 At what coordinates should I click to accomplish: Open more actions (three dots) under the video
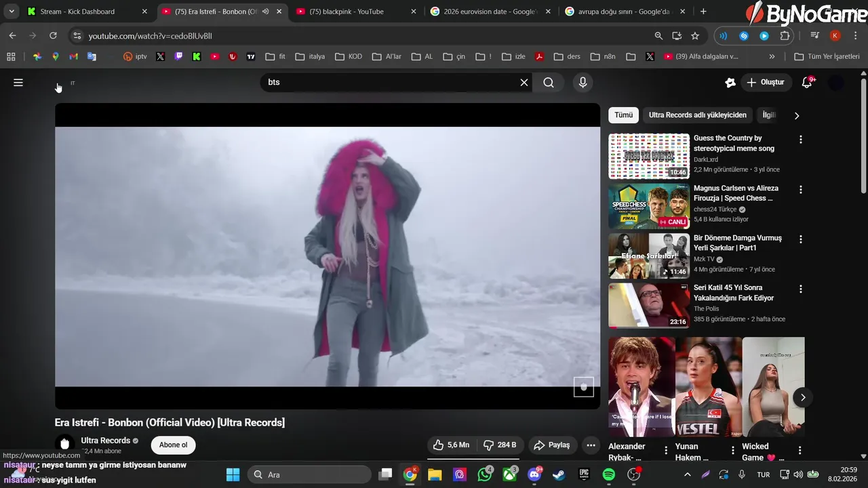[591, 445]
